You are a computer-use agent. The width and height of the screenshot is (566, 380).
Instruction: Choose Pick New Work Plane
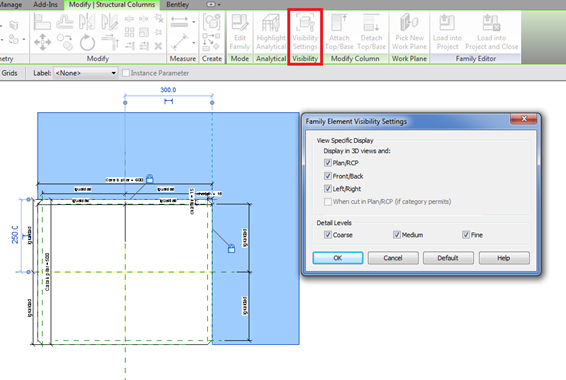click(x=409, y=32)
